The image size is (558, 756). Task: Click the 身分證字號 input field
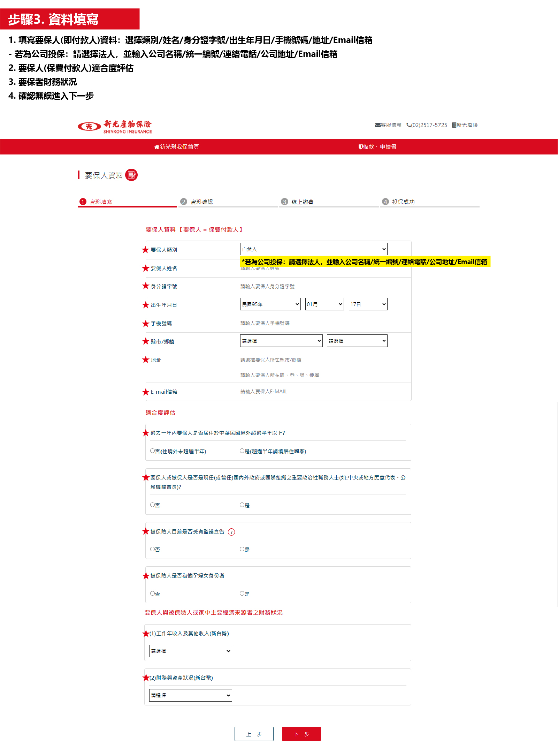pyautogui.click(x=314, y=287)
